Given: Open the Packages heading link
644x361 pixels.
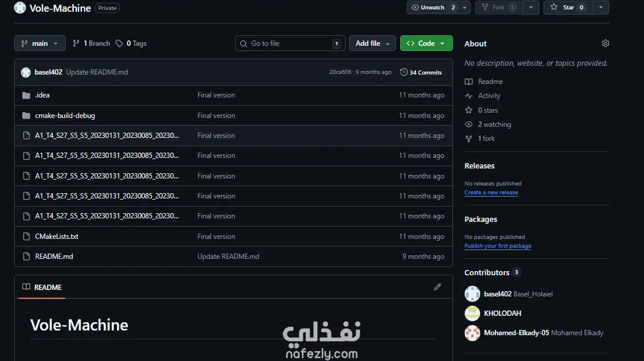Looking at the screenshot, I should click(481, 220).
